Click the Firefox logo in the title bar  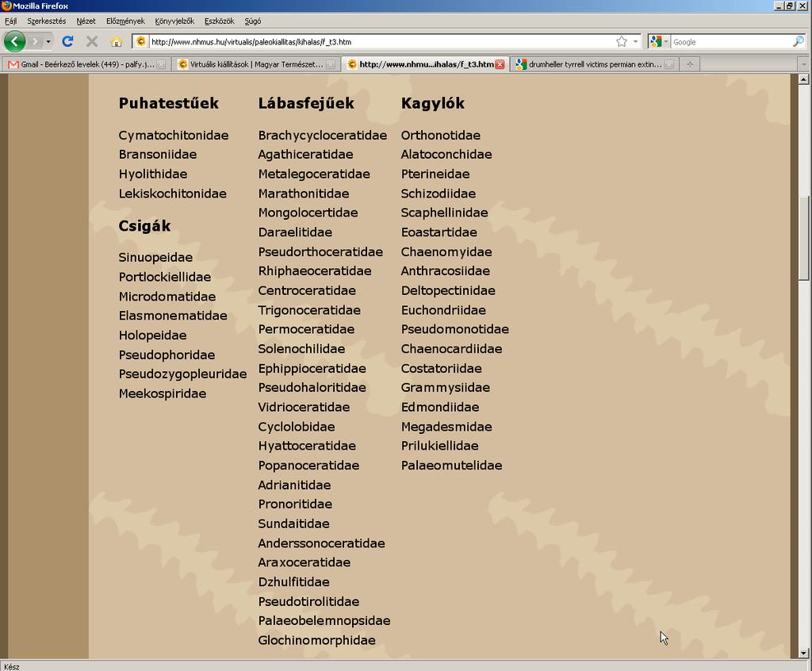tap(6, 6)
